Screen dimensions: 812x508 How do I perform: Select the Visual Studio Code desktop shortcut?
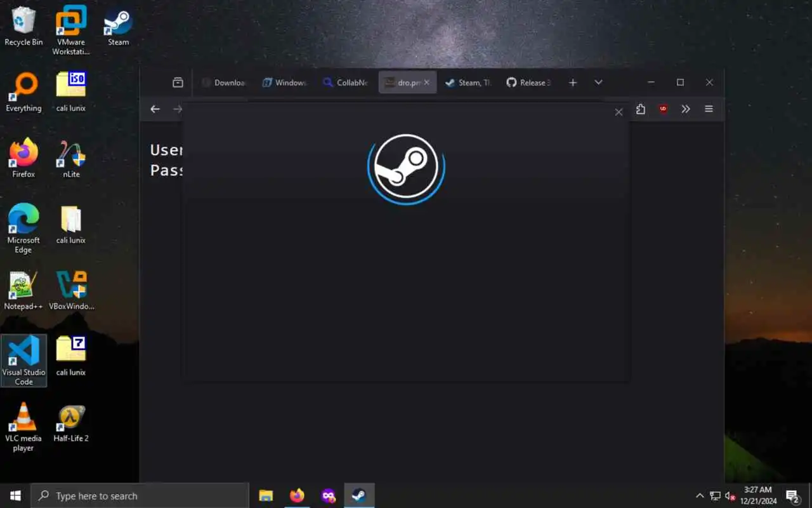(x=23, y=361)
